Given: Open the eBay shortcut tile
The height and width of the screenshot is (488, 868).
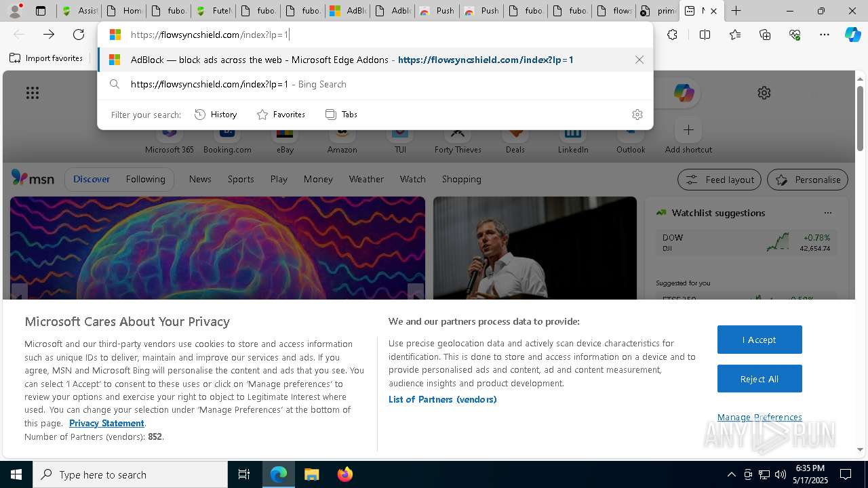Looking at the screenshot, I should point(285,140).
